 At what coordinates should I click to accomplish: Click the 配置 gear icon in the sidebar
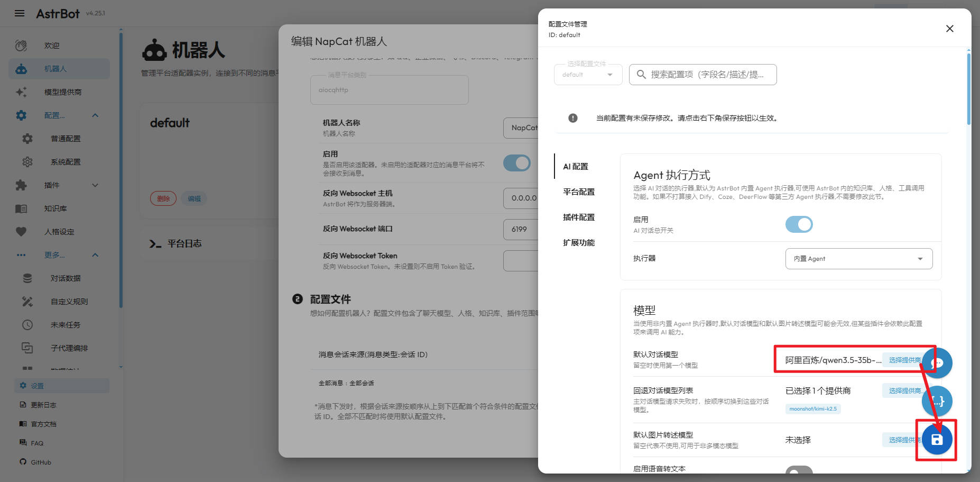click(21, 115)
